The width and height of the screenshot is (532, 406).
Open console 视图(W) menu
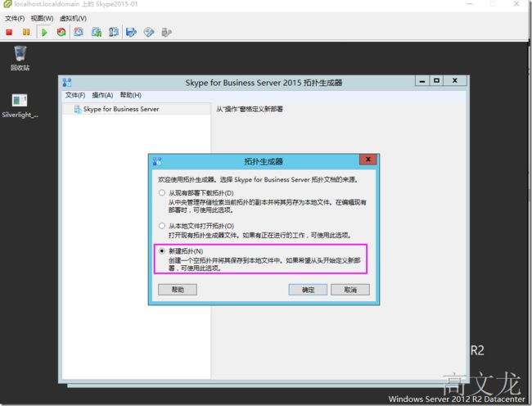[x=42, y=18]
